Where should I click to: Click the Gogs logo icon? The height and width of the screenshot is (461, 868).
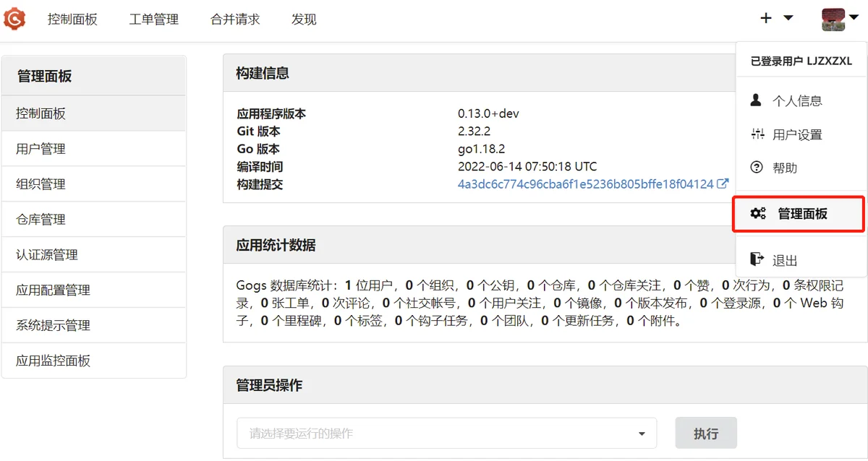pos(14,19)
